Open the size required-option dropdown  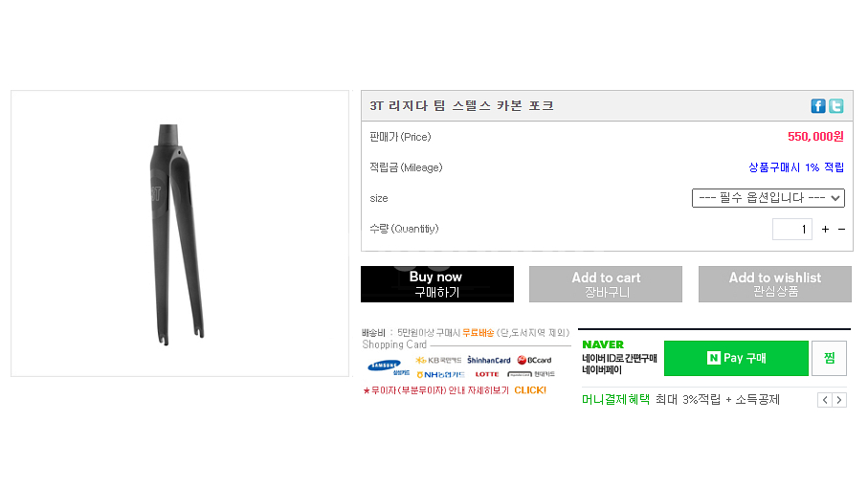pos(768,198)
